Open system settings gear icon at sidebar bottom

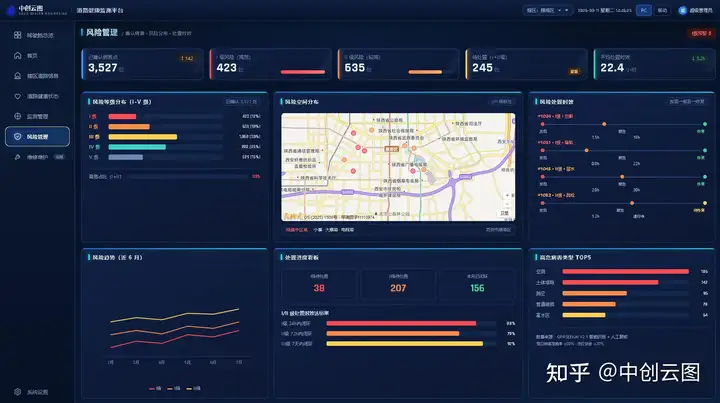tap(17, 392)
